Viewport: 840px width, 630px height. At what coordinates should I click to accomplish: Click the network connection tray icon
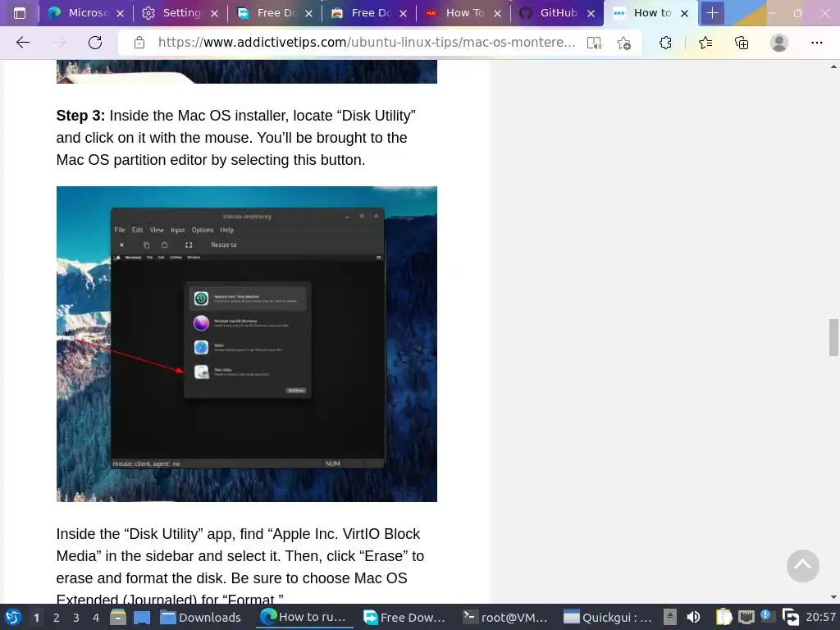tap(746, 617)
